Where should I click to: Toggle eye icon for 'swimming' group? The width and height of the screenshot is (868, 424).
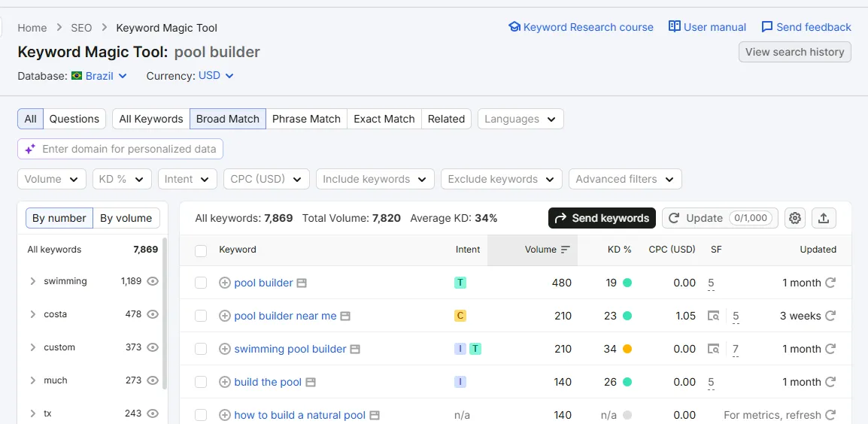coord(153,281)
